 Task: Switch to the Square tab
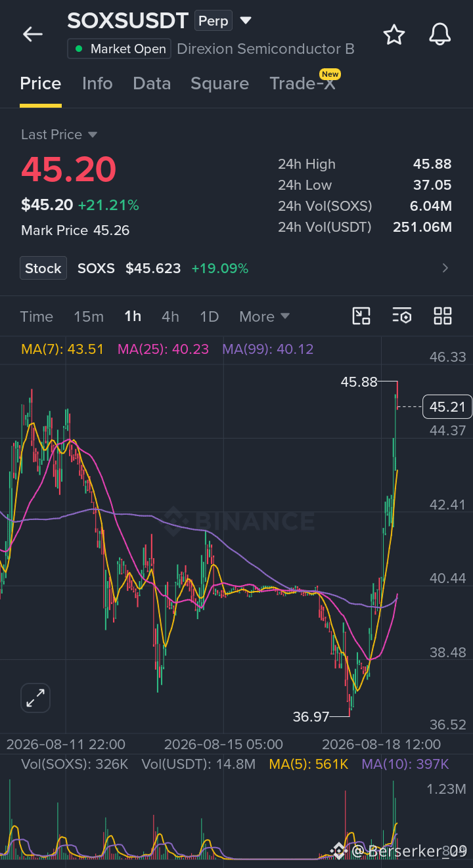click(x=219, y=83)
